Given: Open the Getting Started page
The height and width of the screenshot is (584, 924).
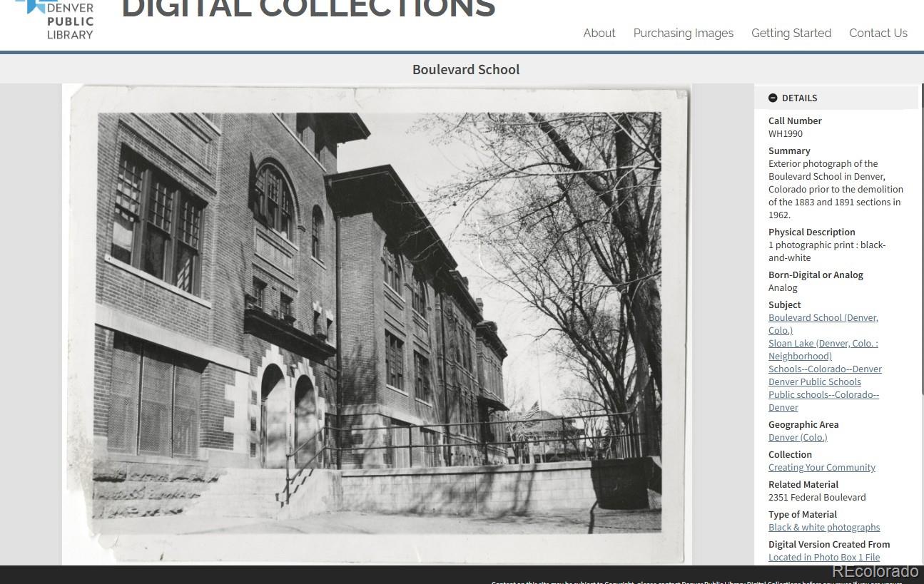Looking at the screenshot, I should pos(791,33).
